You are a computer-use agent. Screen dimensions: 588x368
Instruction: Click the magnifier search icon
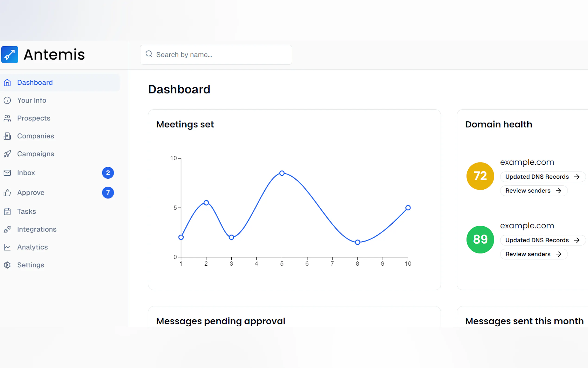click(149, 54)
